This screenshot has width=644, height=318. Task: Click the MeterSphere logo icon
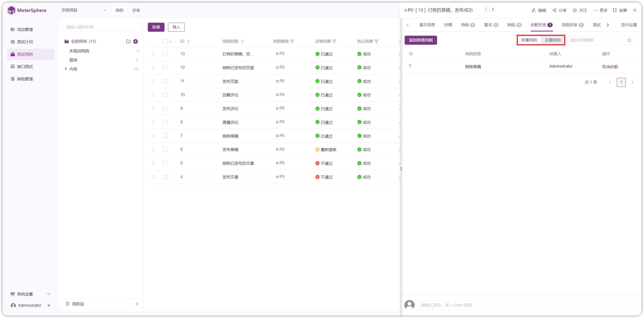pos(11,10)
